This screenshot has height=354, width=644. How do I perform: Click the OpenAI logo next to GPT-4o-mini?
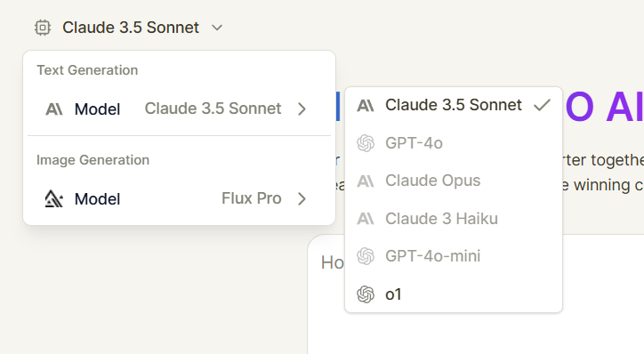tap(366, 256)
